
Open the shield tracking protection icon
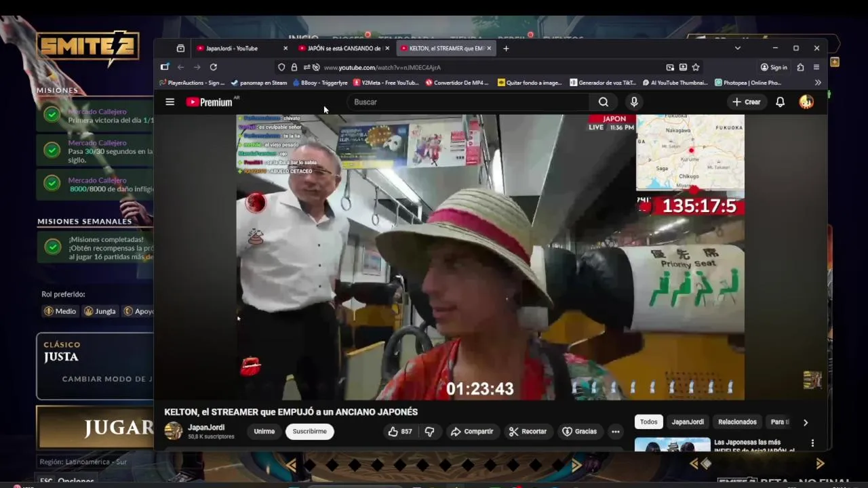[x=281, y=67]
